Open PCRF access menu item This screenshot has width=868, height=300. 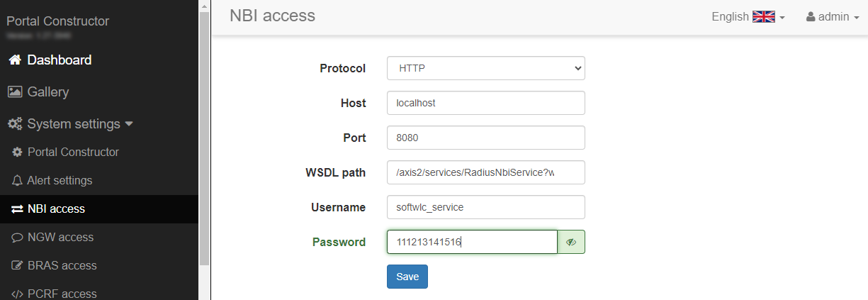pos(62,294)
